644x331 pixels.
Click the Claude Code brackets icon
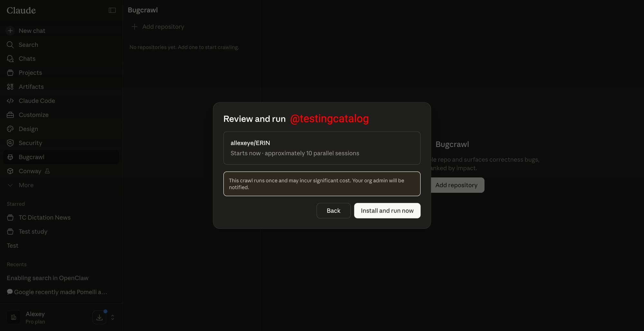(x=10, y=101)
